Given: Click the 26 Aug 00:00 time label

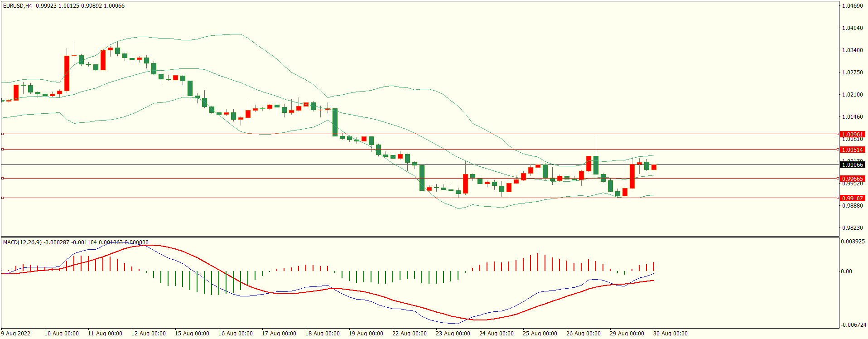Looking at the screenshot, I should pyautogui.click(x=583, y=334).
